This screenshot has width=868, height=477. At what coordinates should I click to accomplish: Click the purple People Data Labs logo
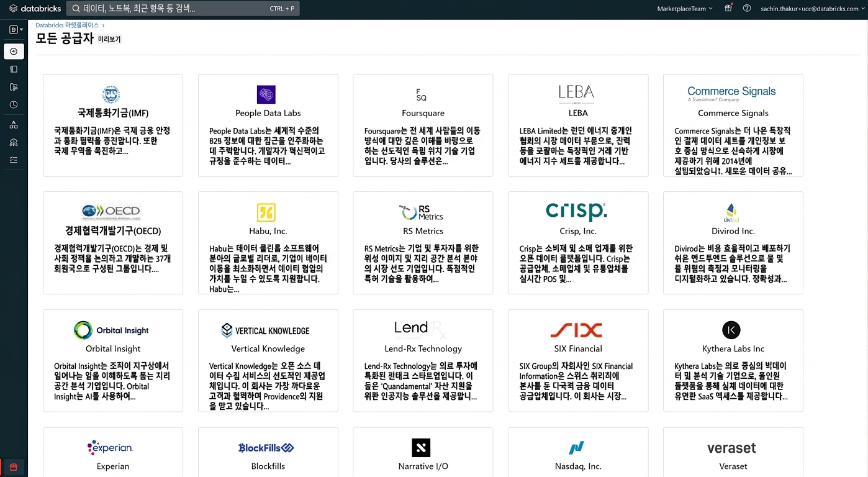point(266,94)
